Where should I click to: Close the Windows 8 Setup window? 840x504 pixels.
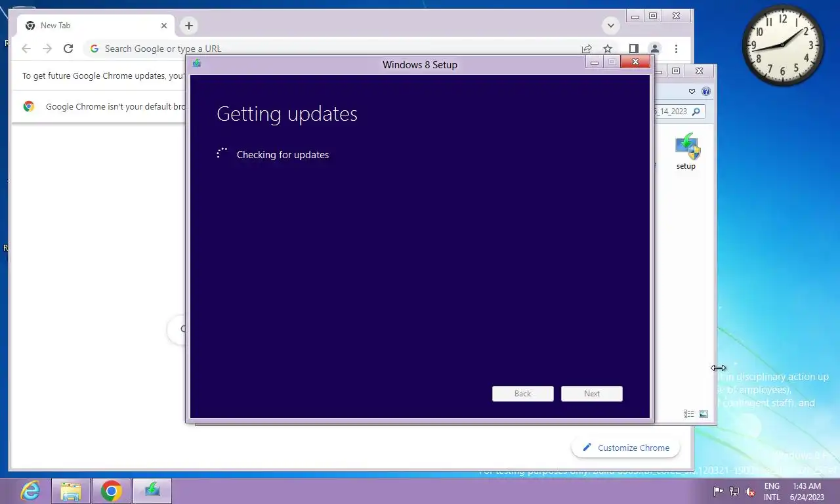(635, 62)
